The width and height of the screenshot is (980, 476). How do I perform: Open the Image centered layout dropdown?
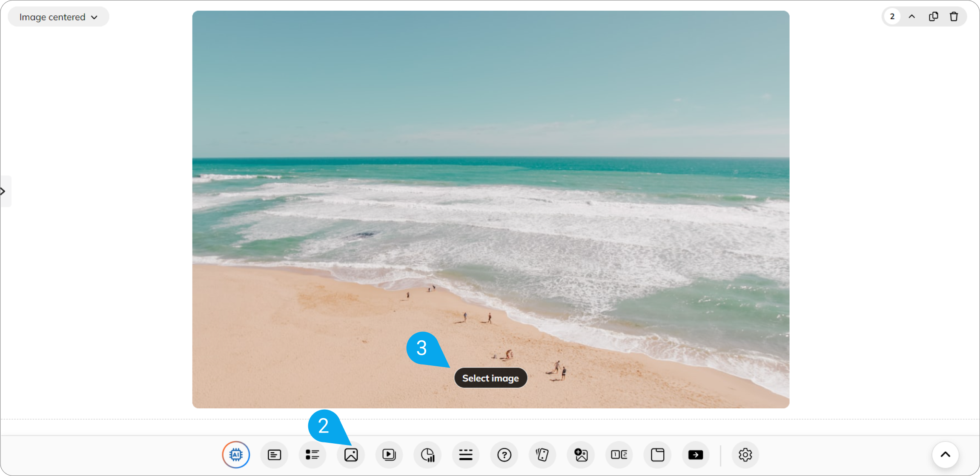click(x=59, y=17)
